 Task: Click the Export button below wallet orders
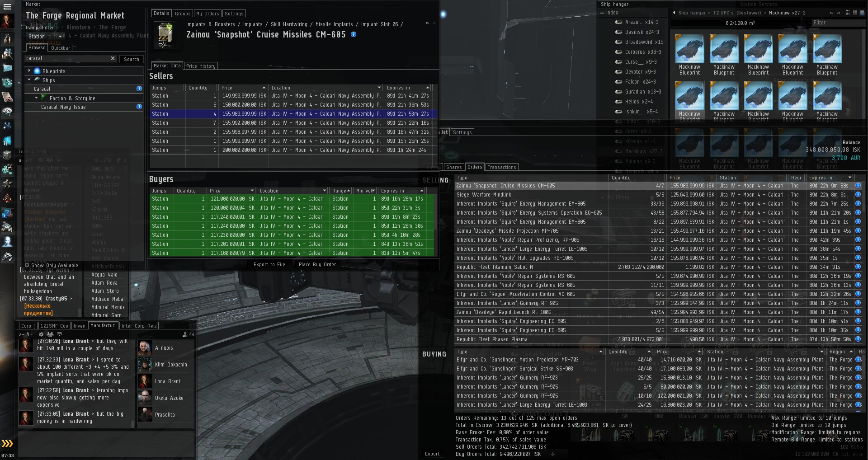point(432,454)
